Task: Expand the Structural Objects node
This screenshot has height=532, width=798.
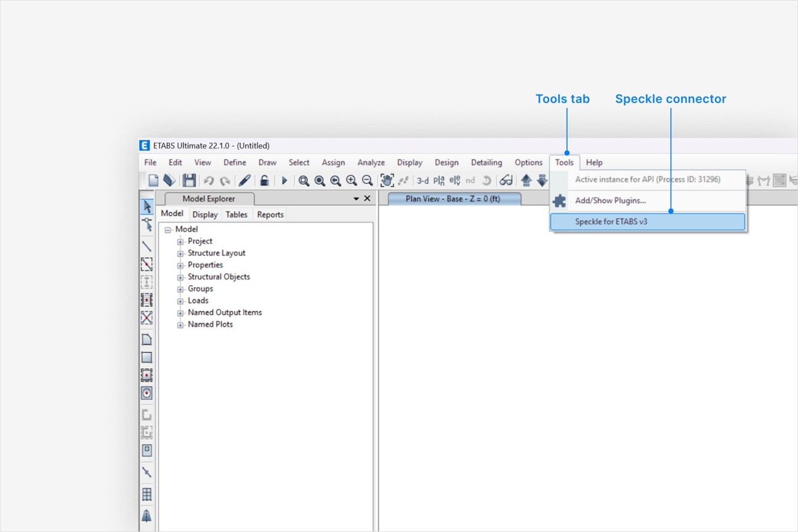Action: 180,277
